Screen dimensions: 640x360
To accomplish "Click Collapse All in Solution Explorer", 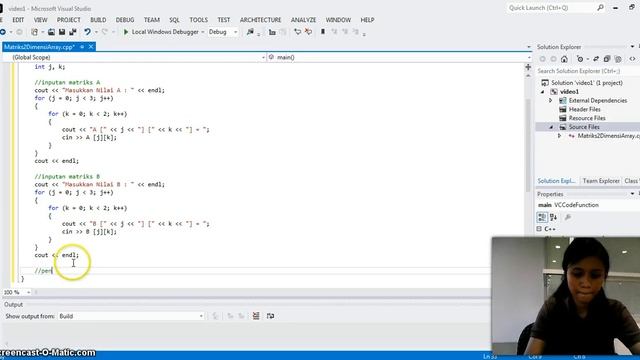I will 607,59.
